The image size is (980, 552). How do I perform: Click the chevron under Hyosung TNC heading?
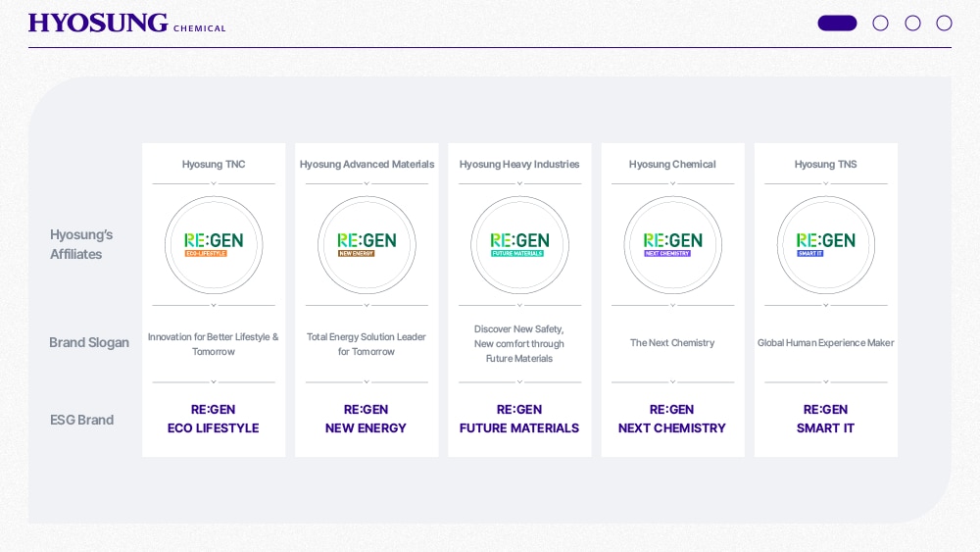pos(214,183)
